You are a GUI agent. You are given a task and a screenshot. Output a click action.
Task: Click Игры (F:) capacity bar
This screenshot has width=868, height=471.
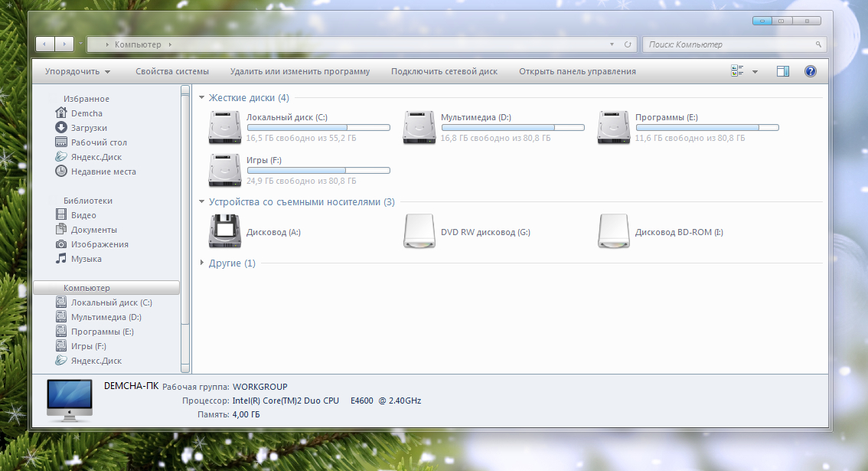(318, 170)
